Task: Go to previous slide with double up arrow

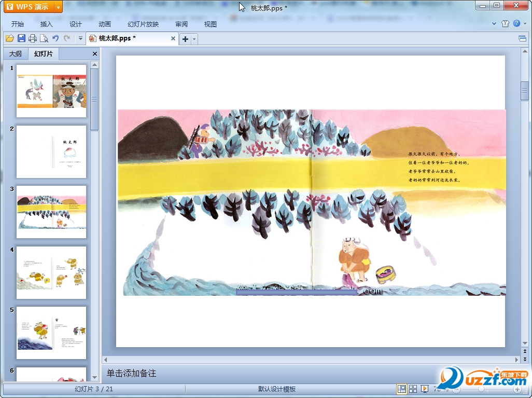Action: (x=525, y=351)
